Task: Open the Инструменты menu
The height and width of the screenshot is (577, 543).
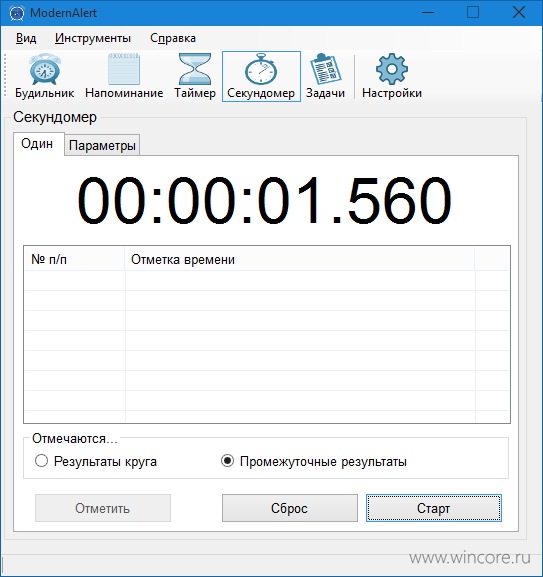Action: tap(93, 38)
